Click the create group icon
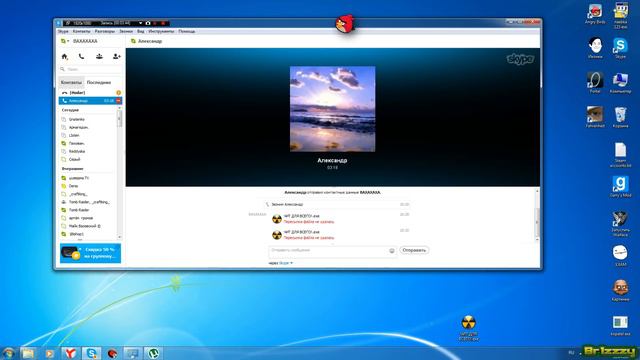Image resolution: width=640 pixels, height=360 pixels. pos(99,56)
